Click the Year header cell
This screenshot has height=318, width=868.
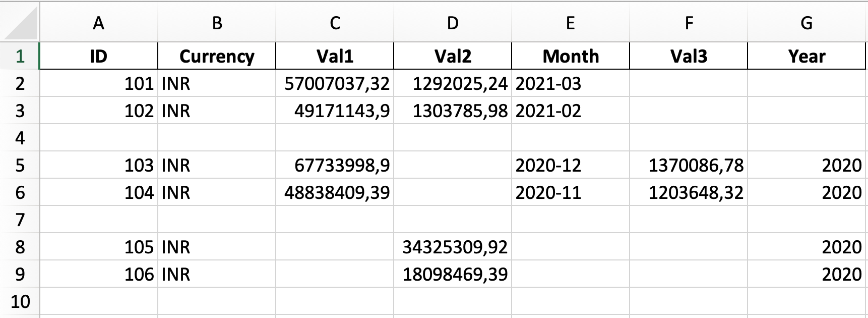807,56
